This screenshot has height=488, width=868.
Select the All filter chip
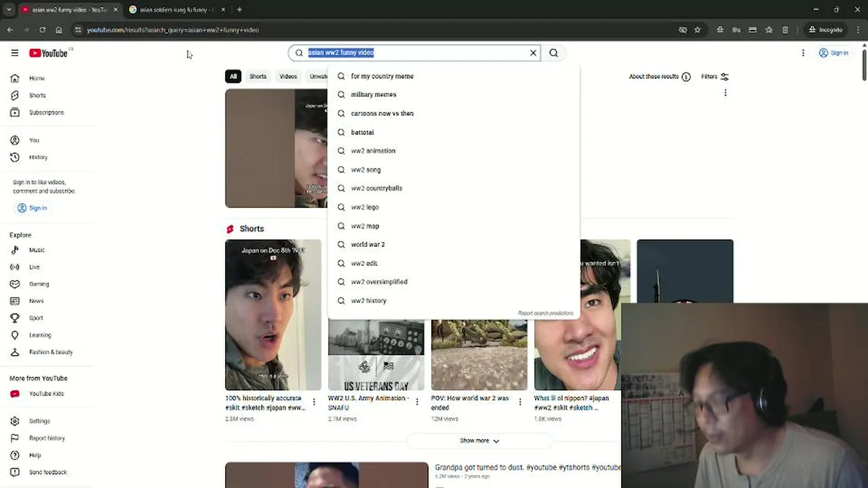233,77
